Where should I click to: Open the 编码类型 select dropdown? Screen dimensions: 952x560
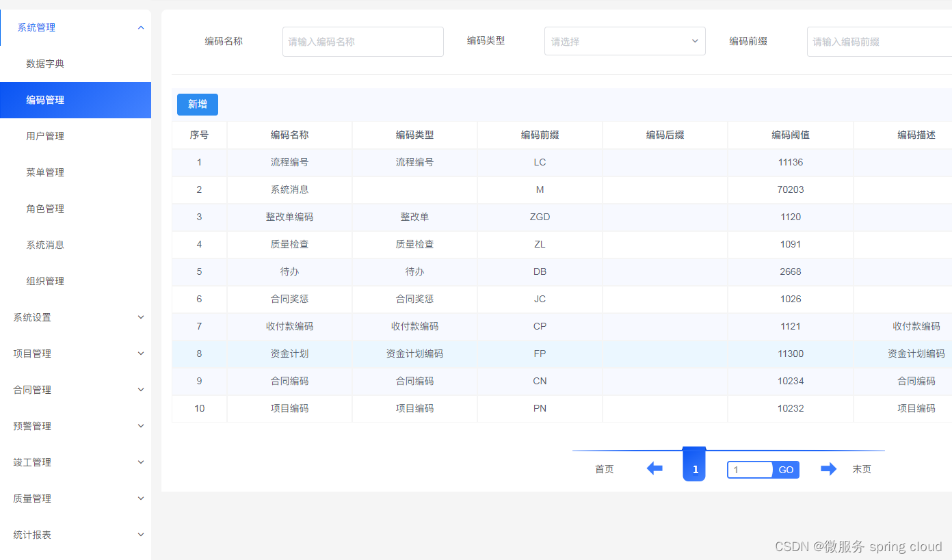click(624, 41)
